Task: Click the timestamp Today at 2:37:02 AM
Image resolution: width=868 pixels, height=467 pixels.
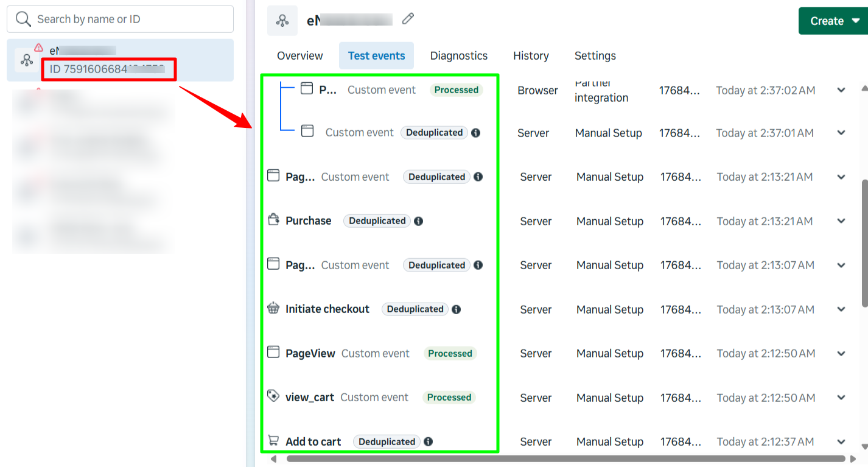Action: click(x=765, y=90)
